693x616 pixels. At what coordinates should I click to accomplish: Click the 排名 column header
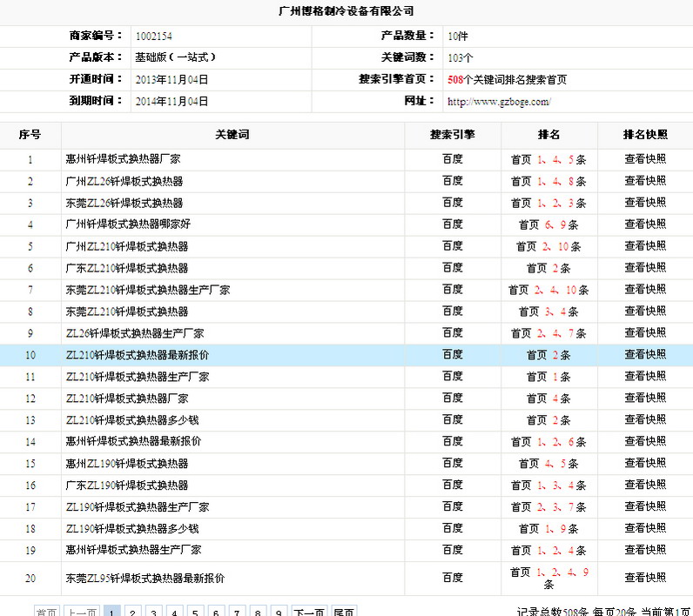[549, 135]
